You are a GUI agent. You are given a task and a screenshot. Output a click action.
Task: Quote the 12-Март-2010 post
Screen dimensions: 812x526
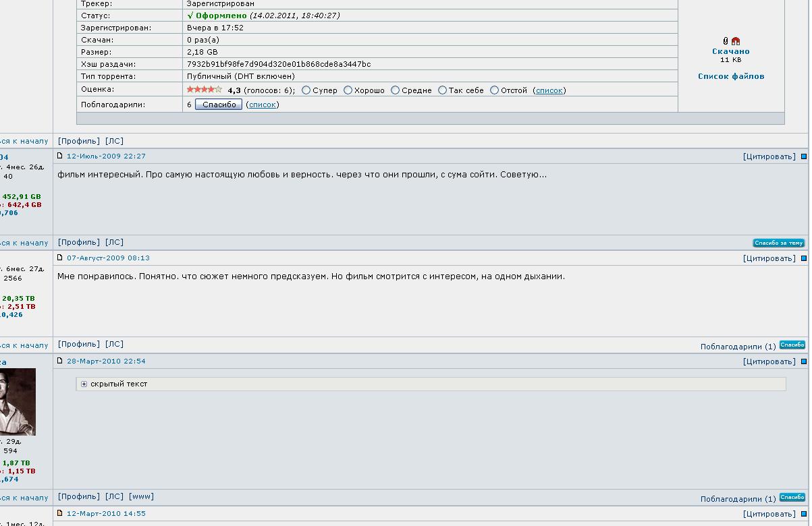click(769, 514)
